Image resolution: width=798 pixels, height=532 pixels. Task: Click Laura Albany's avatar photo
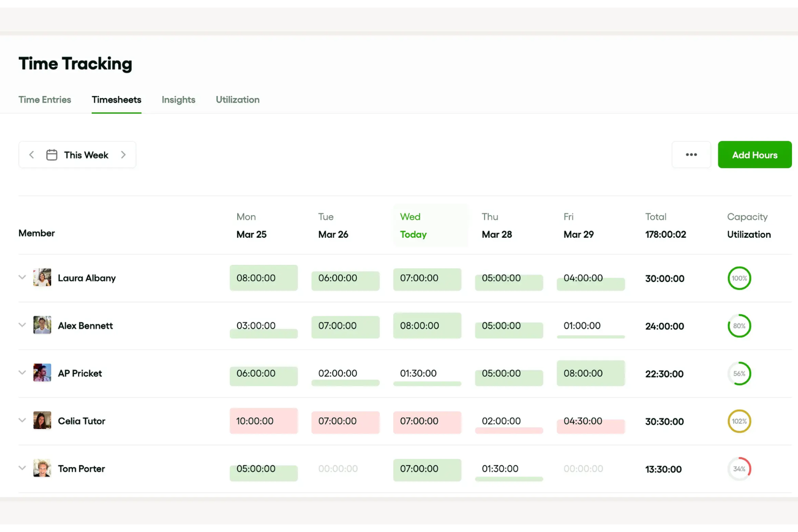click(x=42, y=278)
